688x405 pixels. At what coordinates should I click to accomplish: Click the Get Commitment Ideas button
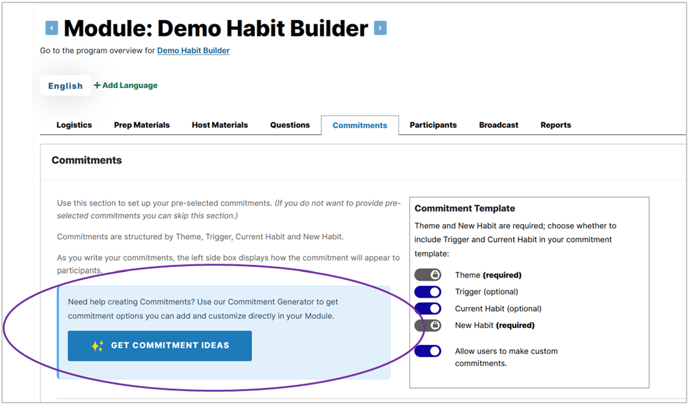click(x=160, y=346)
